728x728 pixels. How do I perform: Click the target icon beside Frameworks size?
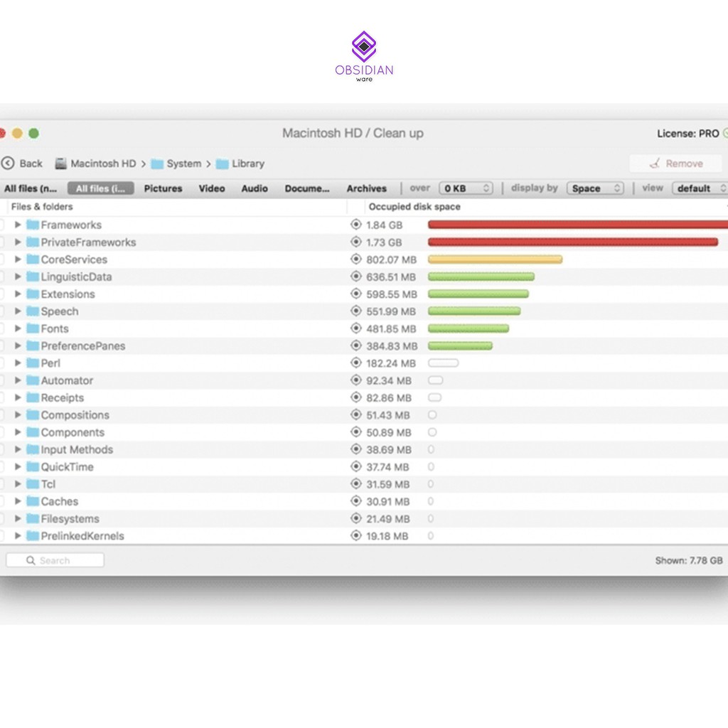(x=356, y=225)
